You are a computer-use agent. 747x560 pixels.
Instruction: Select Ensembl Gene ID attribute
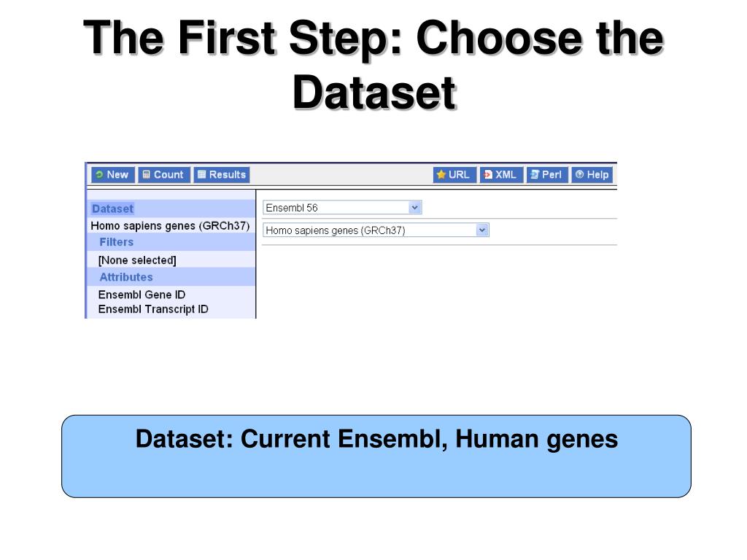[x=142, y=295]
